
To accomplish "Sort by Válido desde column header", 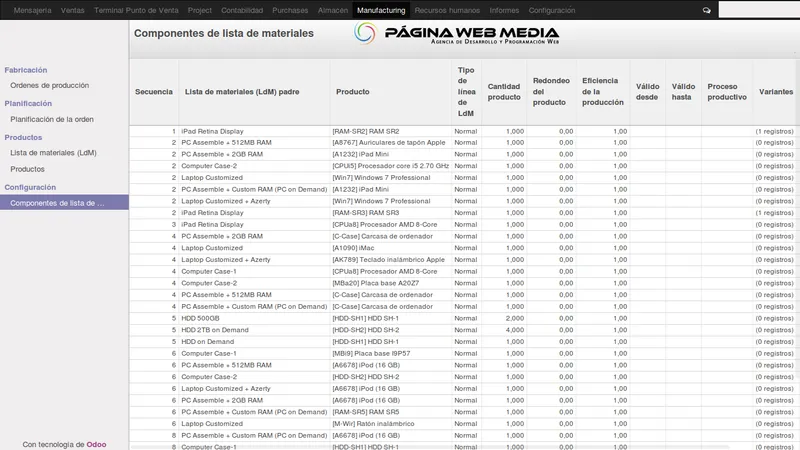I will pos(647,92).
